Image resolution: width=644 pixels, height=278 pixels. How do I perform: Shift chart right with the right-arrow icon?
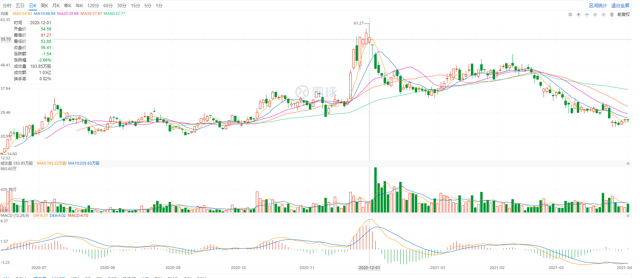(x=603, y=15)
